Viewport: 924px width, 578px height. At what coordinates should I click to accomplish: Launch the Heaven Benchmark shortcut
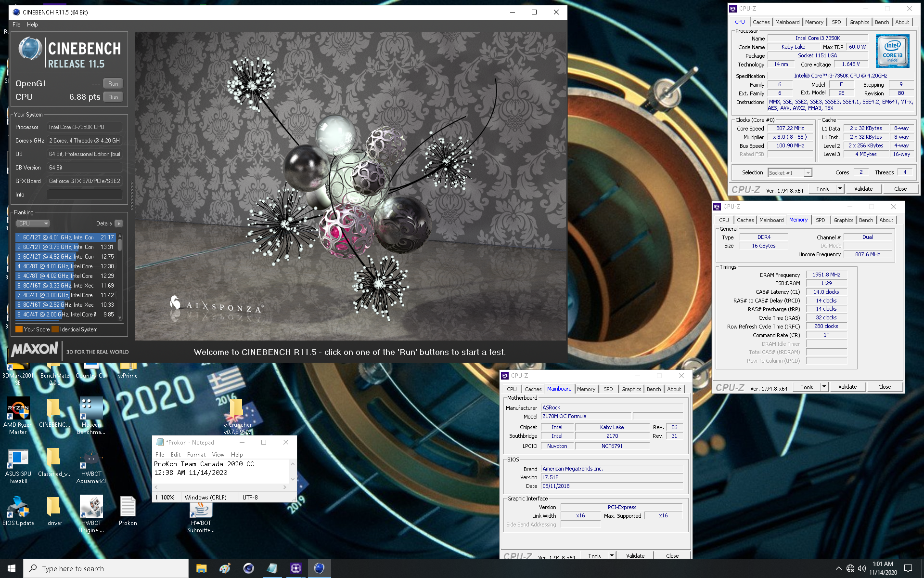coord(91,415)
